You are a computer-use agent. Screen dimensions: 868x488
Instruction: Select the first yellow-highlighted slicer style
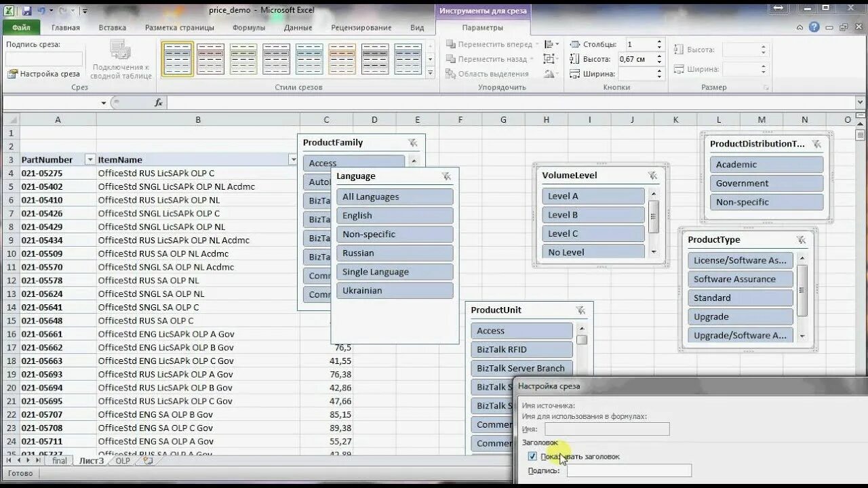pyautogui.click(x=178, y=59)
